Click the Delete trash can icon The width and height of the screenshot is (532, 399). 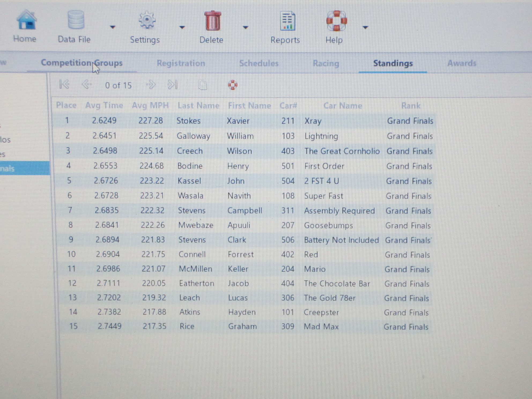click(x=212, y=21)
